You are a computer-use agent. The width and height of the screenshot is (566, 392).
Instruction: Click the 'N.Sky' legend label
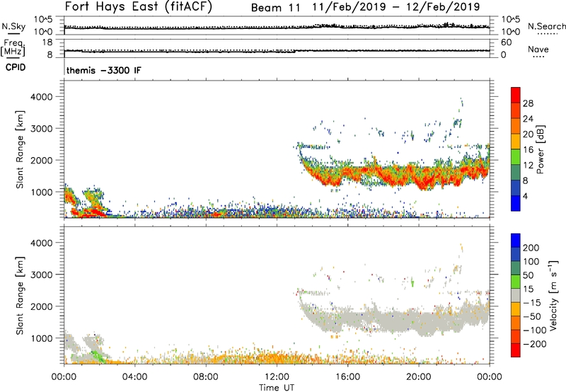click(13, 26)
